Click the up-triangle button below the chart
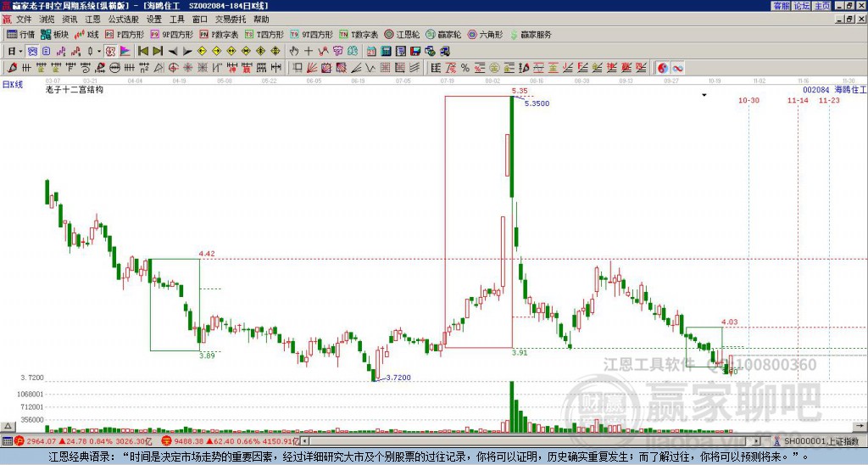Image resolution: width=868 pixels, height=465 pixels. [x=7, y=426]
